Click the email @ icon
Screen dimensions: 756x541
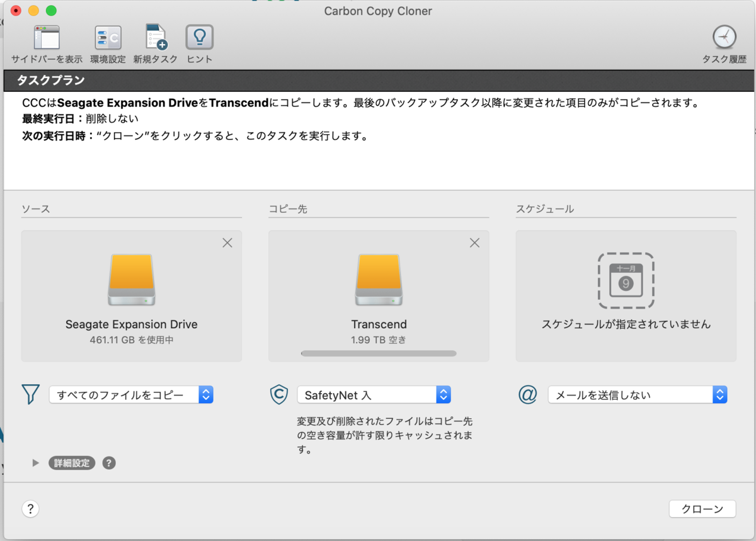click(527, 394)
